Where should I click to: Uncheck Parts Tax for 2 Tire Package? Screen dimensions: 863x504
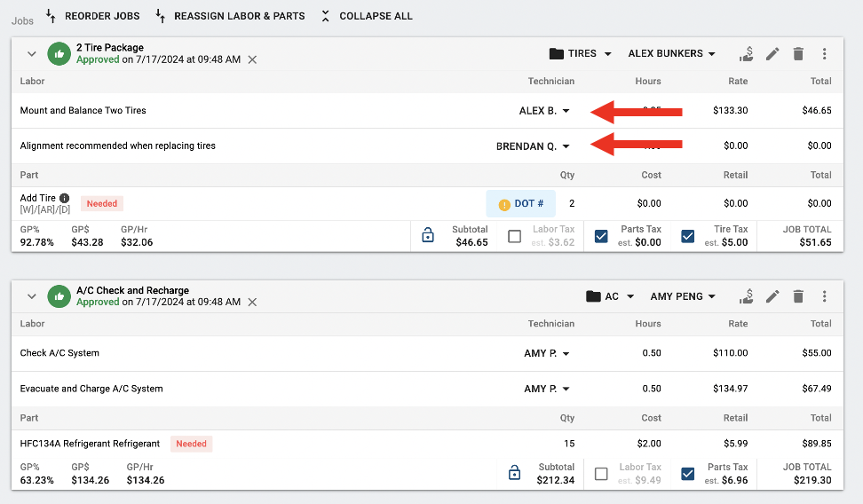click(601, 237)
